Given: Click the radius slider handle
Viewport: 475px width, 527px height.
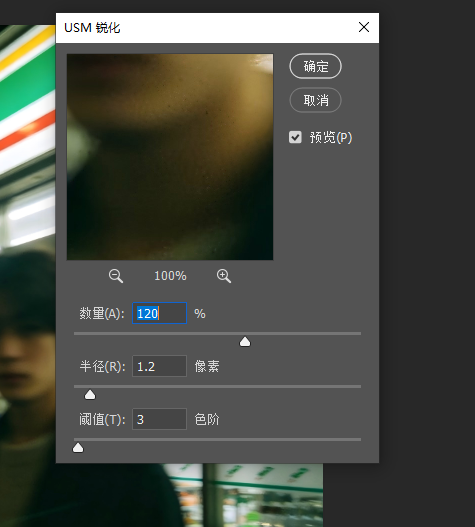Looking at the screenshot, I should (x=90, y=395).
